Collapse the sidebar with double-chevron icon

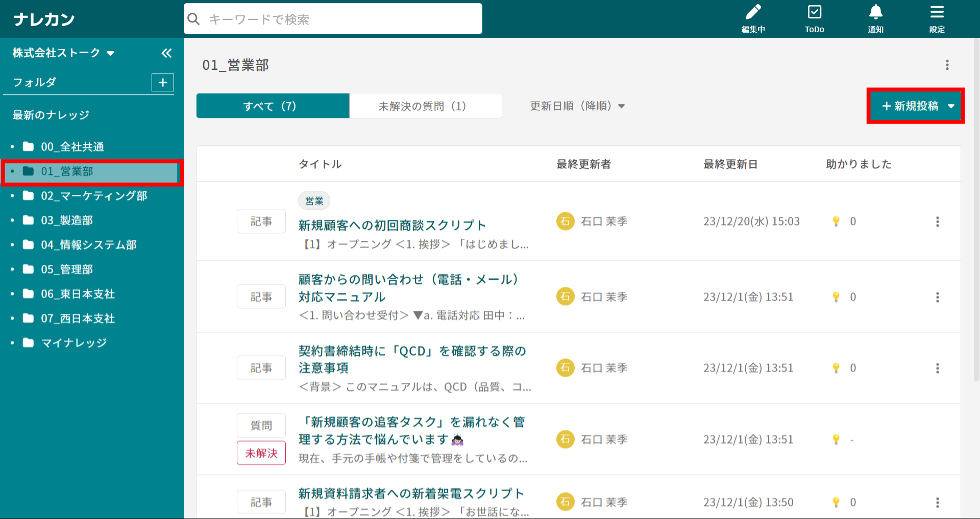click(x=166, y=53)
